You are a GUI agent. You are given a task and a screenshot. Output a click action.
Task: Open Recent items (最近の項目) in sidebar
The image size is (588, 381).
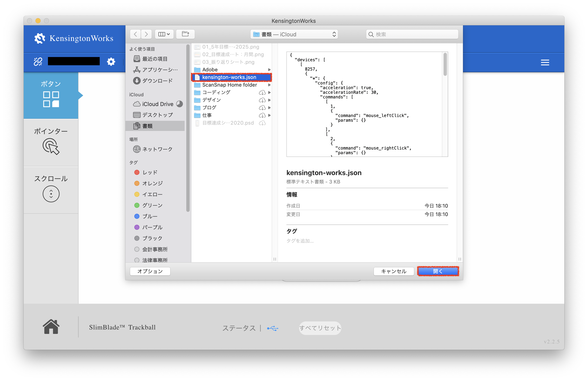155,59
